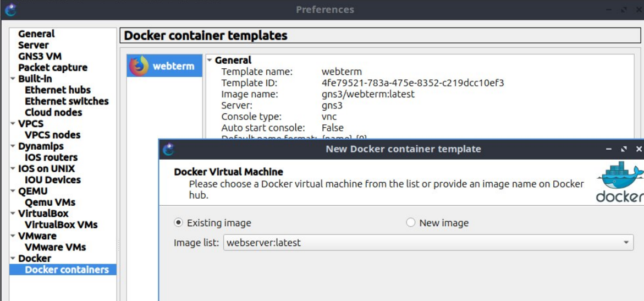Click GNS3 icon in New Docker template dialog
The height and width of the screenshot is (301, 644).
click(x=169, y=149)
